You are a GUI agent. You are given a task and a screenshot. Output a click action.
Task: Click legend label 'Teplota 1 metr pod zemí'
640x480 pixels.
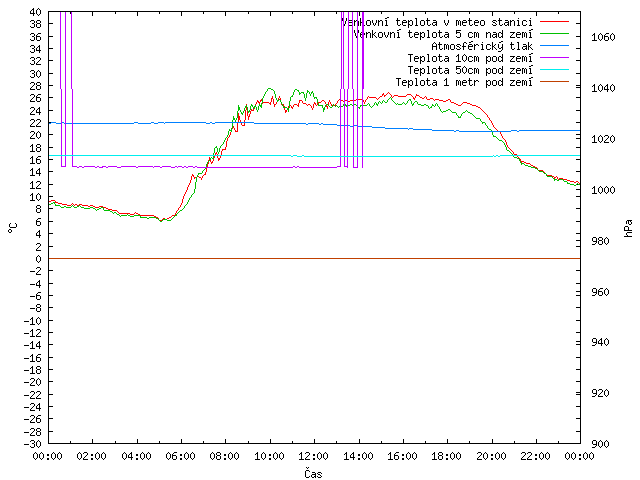(464, 82)
